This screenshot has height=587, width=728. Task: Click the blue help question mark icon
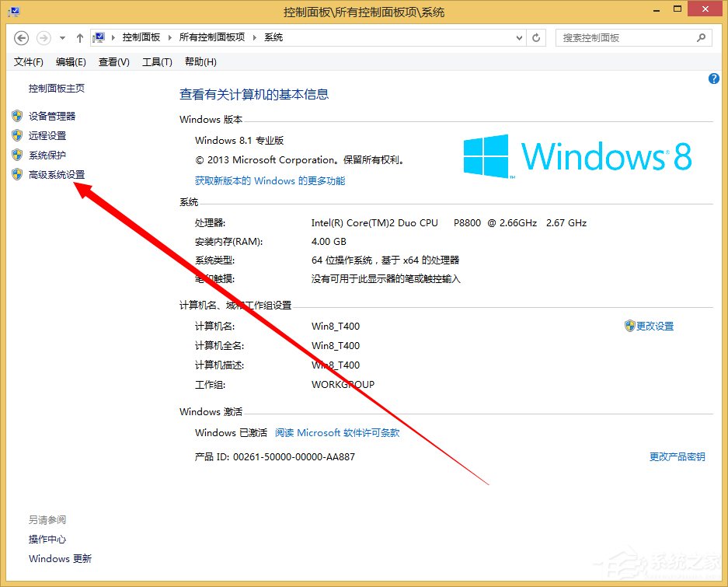point(712,78)
